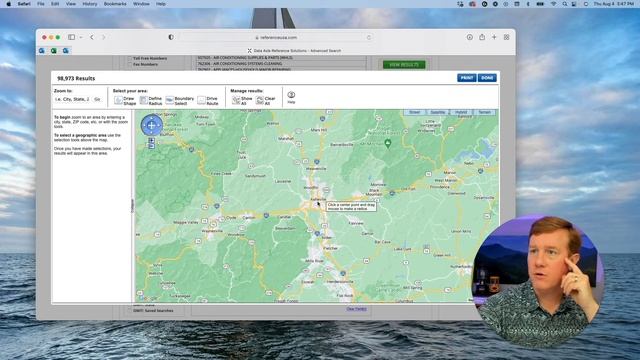This screenshot has width=640, height=360.
Task: Click the blue DONE button
Action: coord(487,78)
